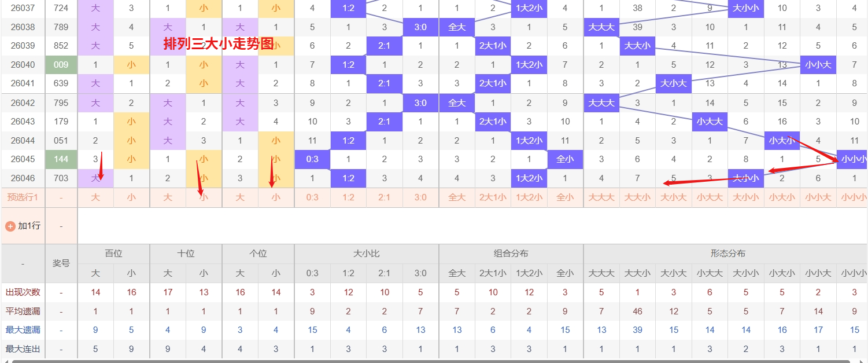The height and width of the screenshot is (363, 868).
Task: Click the 全大 cell in row 26042
Action: (x=456, y=102)
